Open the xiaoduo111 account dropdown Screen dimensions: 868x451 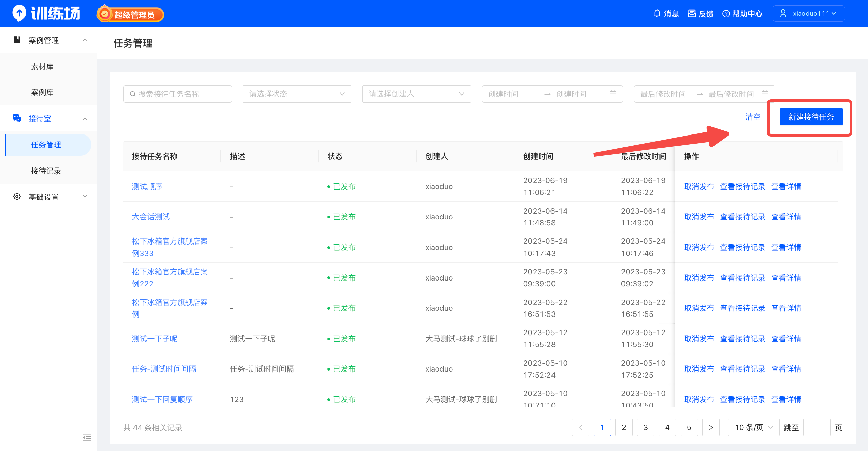[x=809, y=14]
